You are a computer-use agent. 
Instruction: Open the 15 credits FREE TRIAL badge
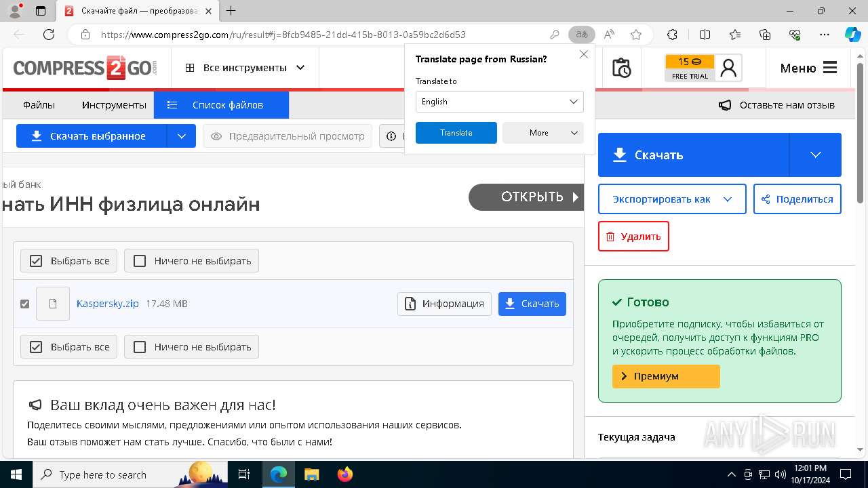point(690,68)
